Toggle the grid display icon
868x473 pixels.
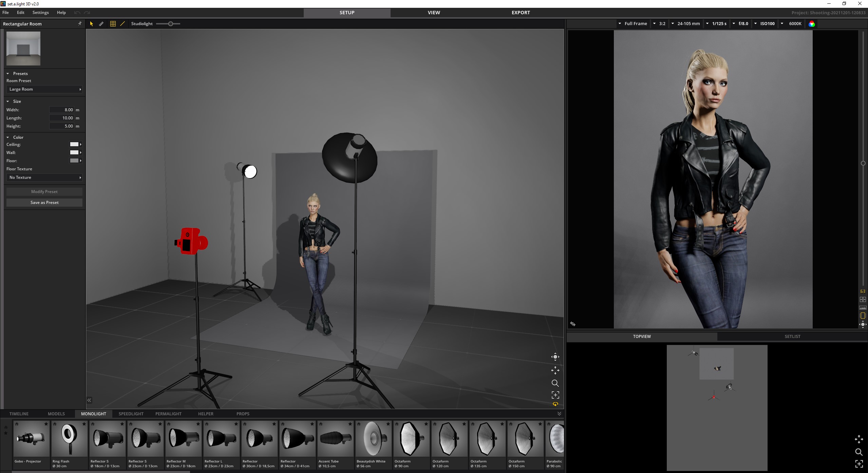click(113, 24)
